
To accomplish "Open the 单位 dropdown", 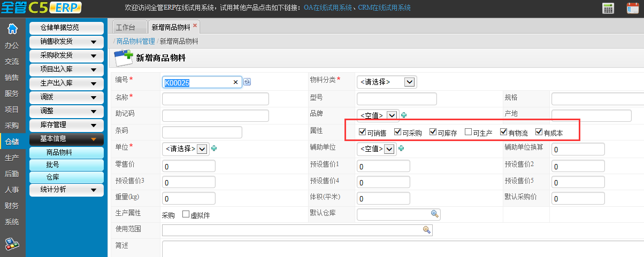I will point(185,149).
